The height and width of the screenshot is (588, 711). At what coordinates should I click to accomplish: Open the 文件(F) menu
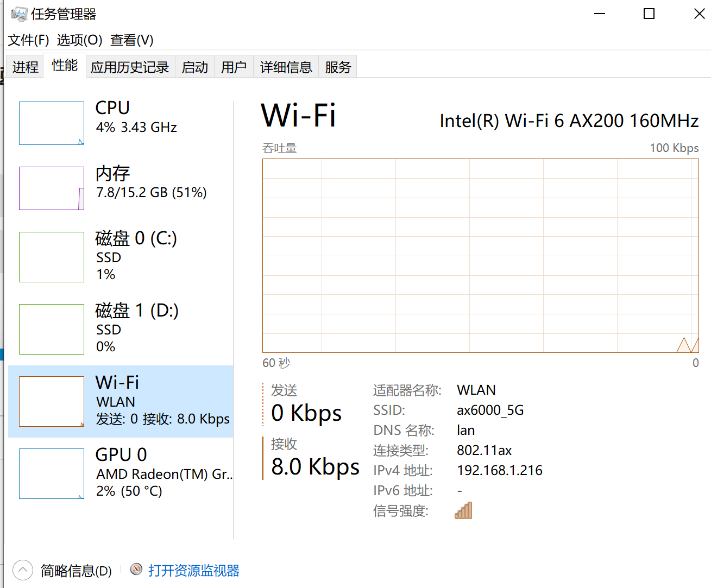[29, 40]
